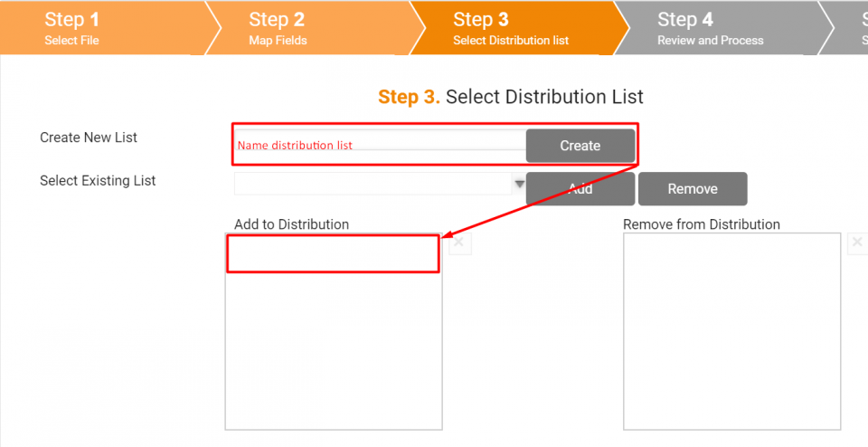
Task: Click the Select Existing List label
Action: click(x=98, y=181)
